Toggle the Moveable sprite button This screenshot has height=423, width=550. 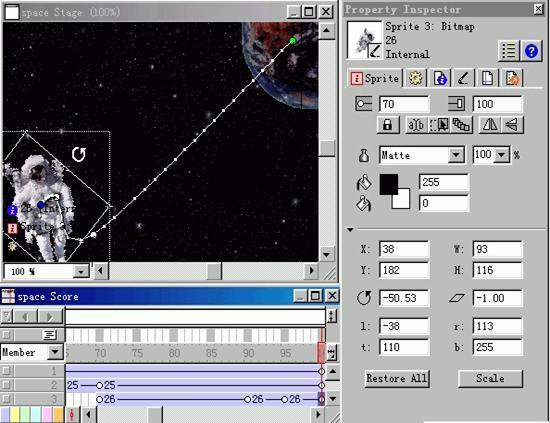(x=438, y=125)
